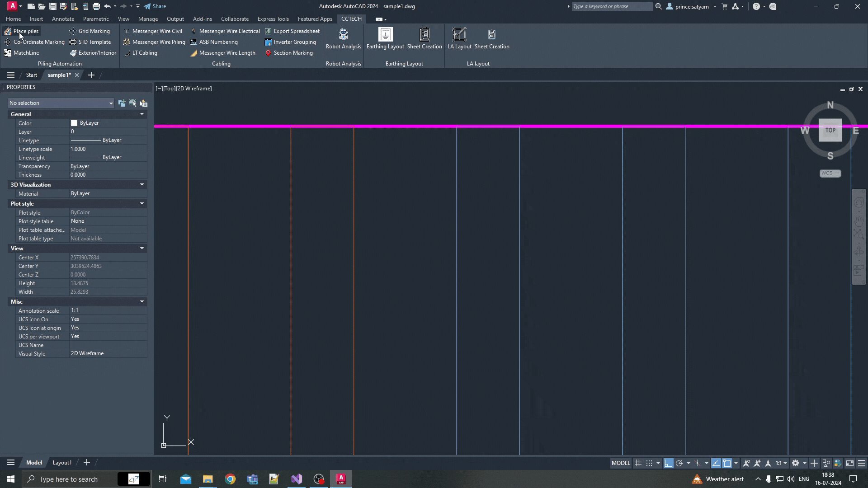Start the Section Marking tool

[x=288, y=53]
